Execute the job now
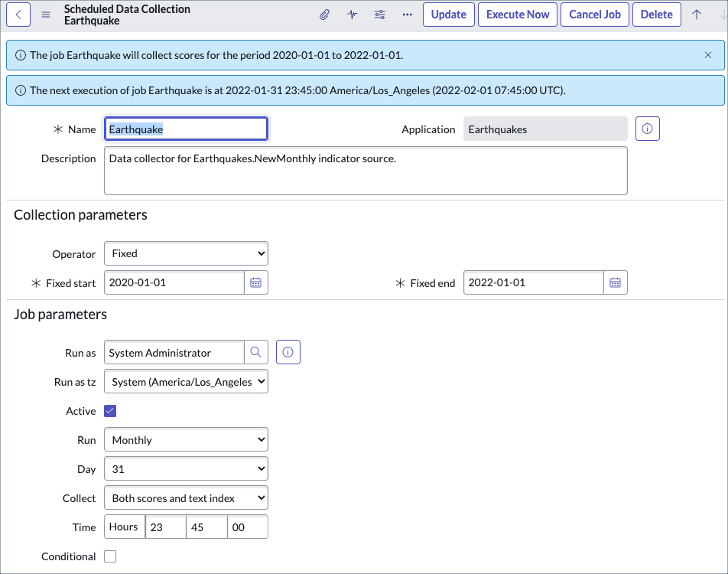Screen dimensions: 728x574 [x=517, y=14]
